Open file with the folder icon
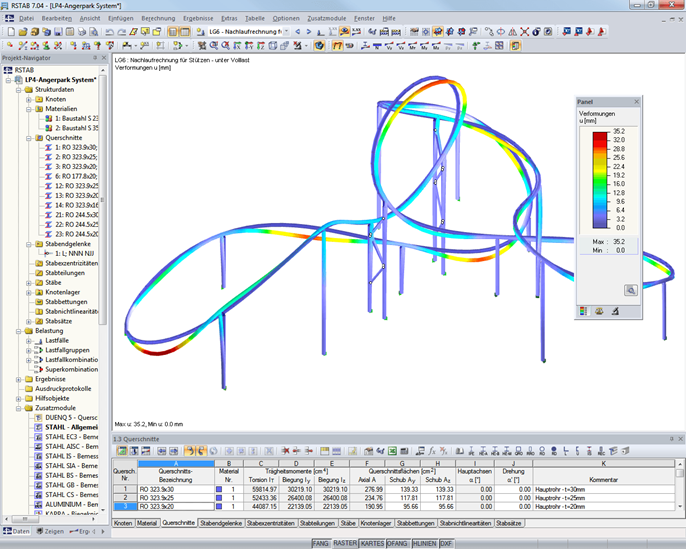 click(x=23, y=31)
